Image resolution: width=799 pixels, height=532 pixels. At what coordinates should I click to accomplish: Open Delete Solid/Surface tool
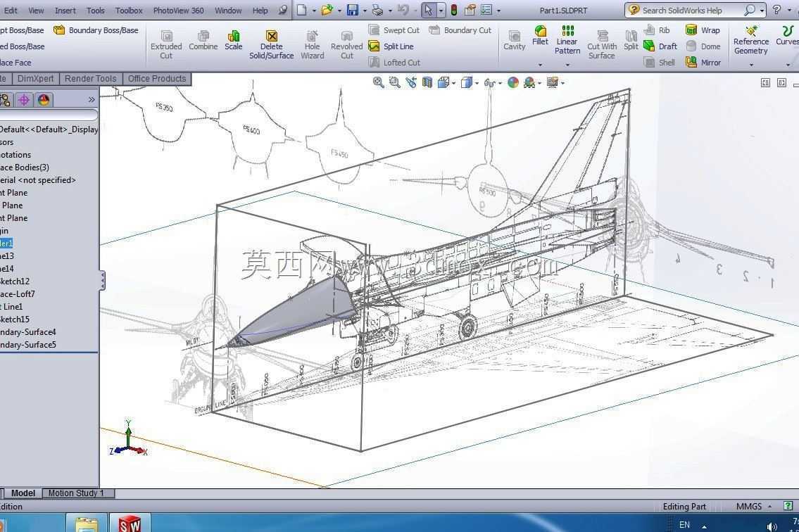[271, 45]
